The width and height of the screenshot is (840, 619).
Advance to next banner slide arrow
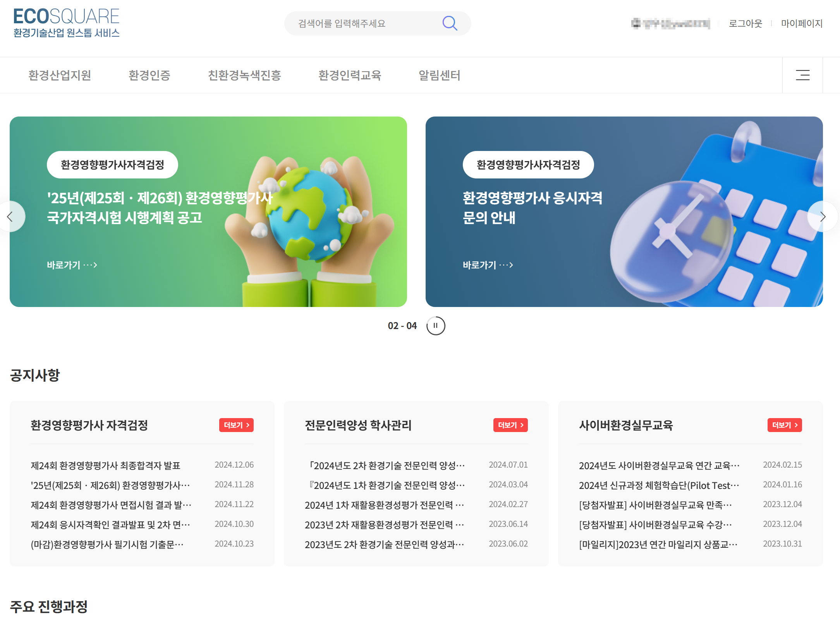[x=823, y=216]
